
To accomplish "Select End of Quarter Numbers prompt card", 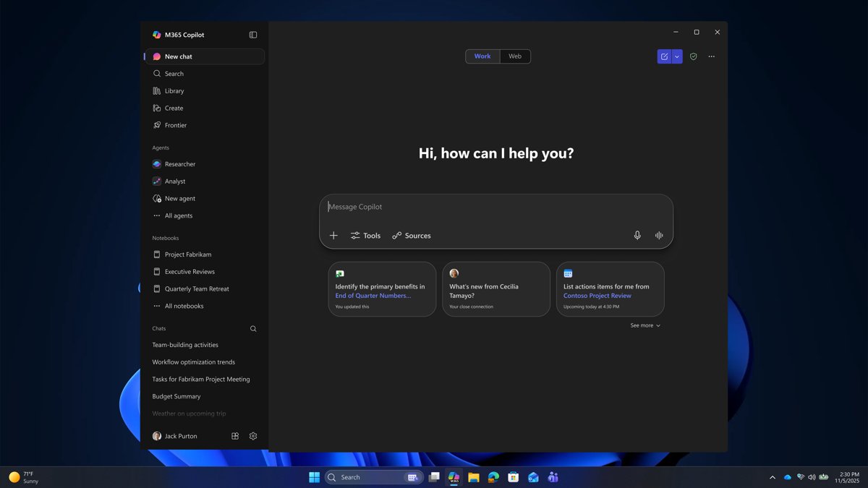I will click(x=382, y=289).
